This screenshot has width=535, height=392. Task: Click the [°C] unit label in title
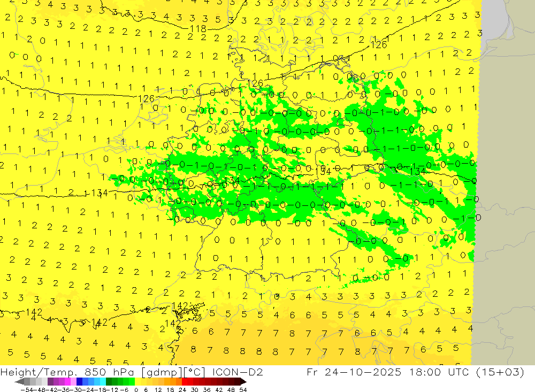pos(194,372)
